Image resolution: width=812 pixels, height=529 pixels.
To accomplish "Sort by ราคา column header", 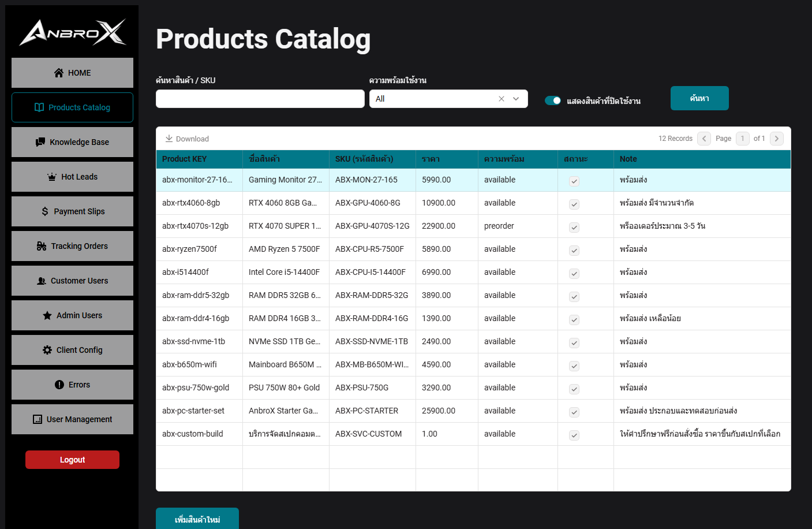I will pos(447,159).
